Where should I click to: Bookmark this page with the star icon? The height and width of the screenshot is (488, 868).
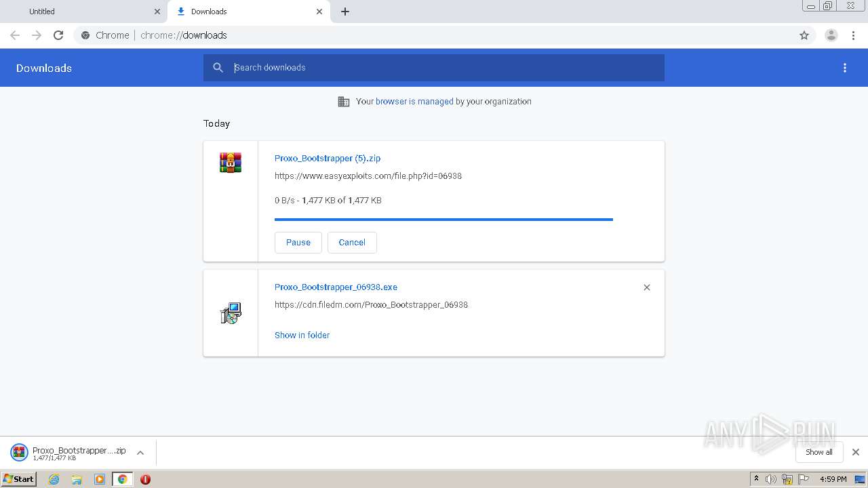tap(804, 35)
